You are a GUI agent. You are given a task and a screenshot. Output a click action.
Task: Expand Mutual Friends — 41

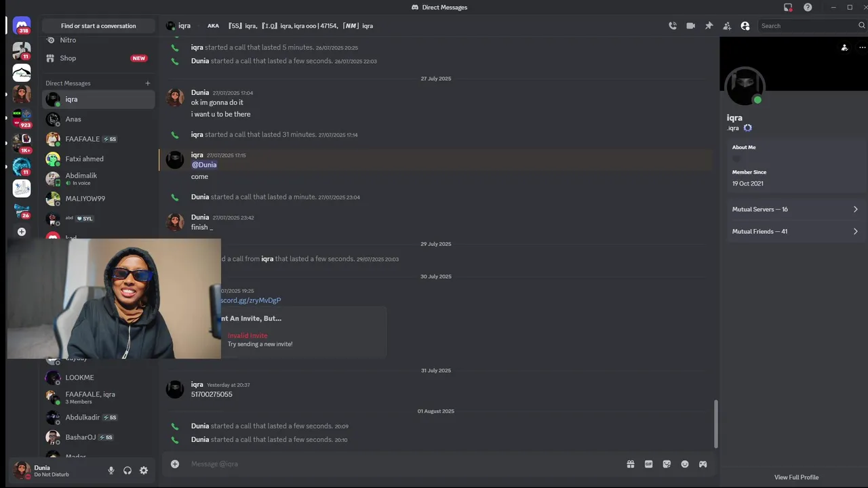click(x=794, y=232)
